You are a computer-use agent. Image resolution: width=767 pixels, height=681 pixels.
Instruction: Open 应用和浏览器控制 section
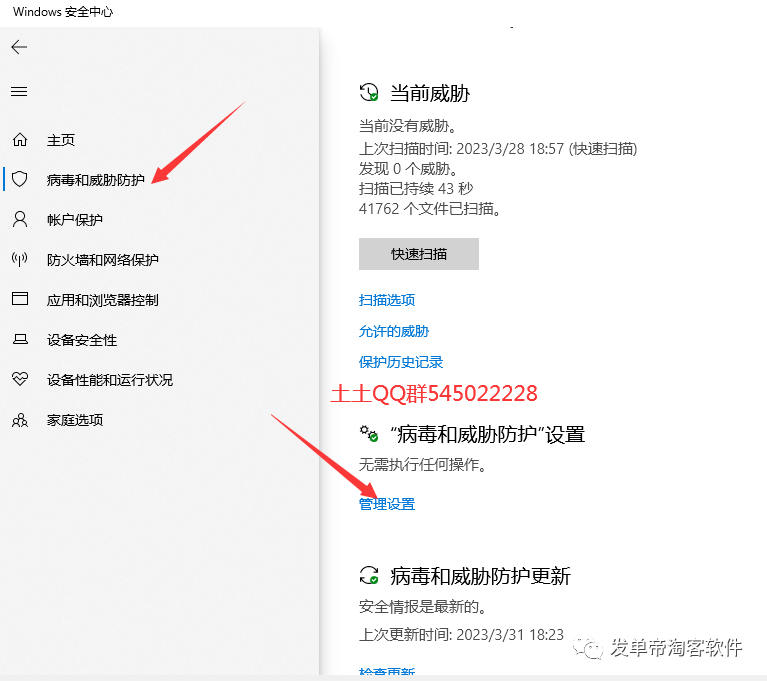pyautogui.click(x=103, y=300)
